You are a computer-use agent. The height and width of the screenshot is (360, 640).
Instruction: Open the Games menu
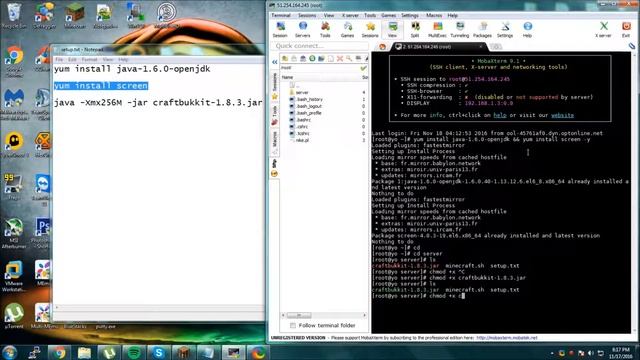(x=389, y=16)
